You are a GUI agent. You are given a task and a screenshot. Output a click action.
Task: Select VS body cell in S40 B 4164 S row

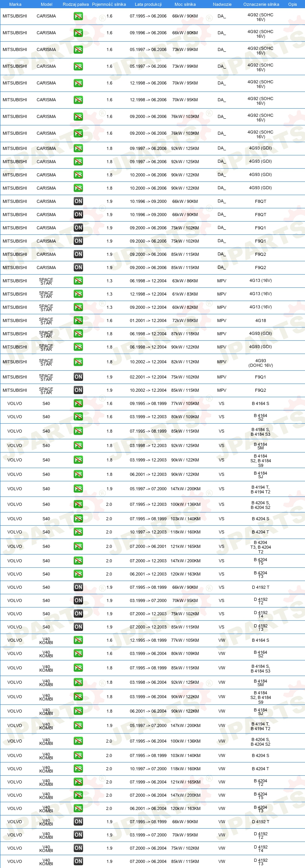click(x=222, y=403)
